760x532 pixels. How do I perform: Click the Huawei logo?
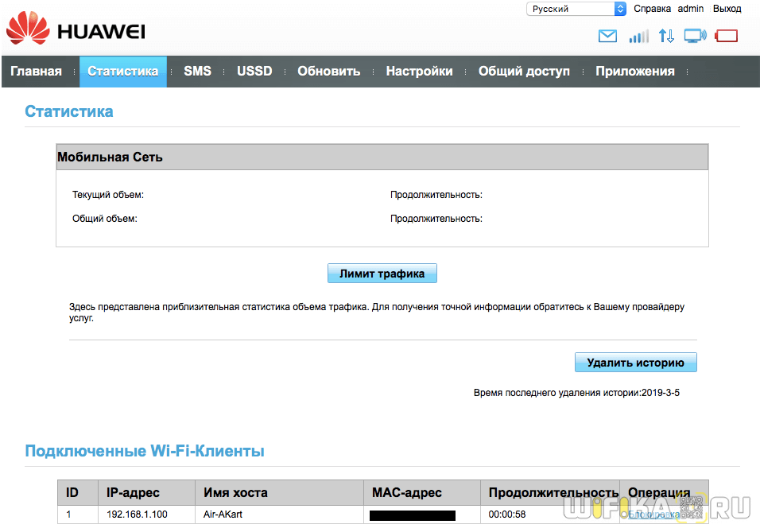(x=76, y=31)
